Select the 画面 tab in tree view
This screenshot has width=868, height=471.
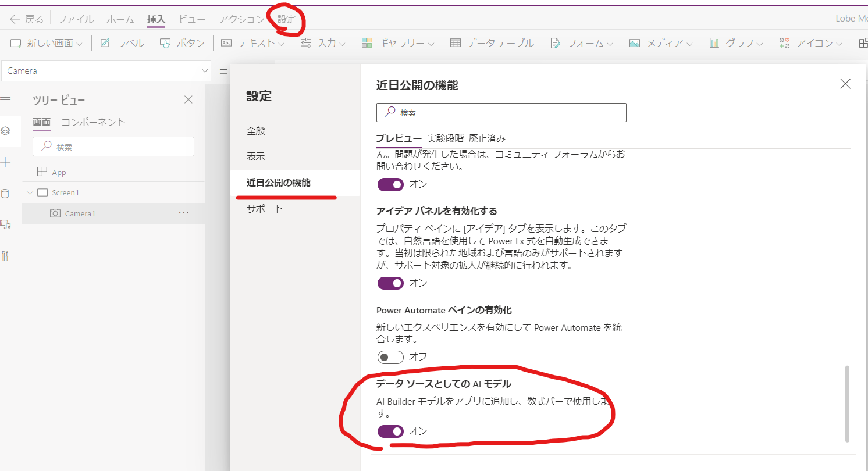coord(41,122)
